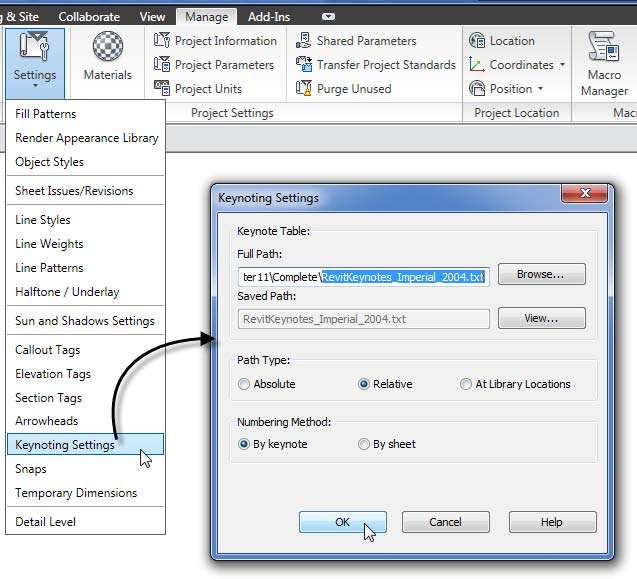This screenshot has height=579, width=637.
Task: Select the Relative path type
Action: pos(364,384)
